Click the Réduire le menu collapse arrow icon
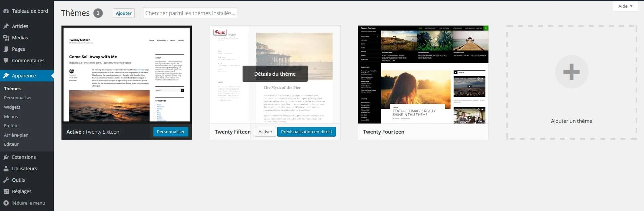Viewport: 644px width, 211px height. point(6,203)
